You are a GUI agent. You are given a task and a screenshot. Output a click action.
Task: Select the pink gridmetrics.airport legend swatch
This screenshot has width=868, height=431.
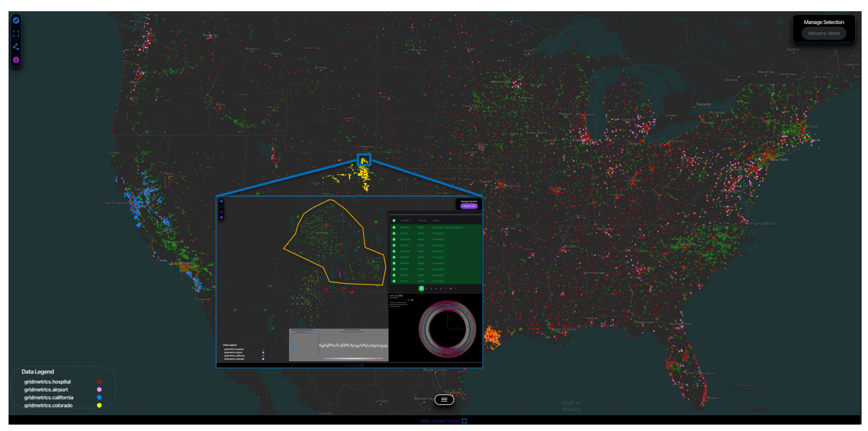99,390
